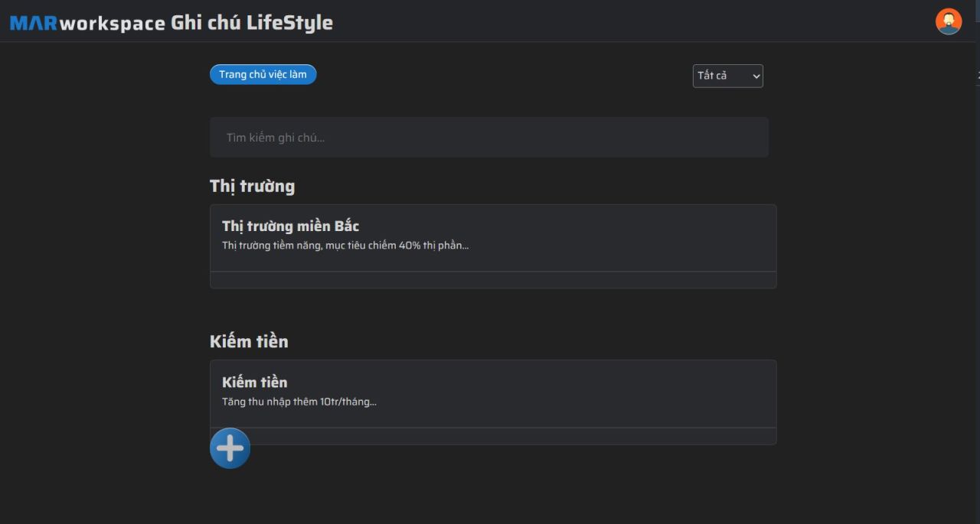The width and height of the screenshot is (980, 524).
Task: Select the 40% thị phần note description
Action: pyautogui.click(x=345, y=246)
